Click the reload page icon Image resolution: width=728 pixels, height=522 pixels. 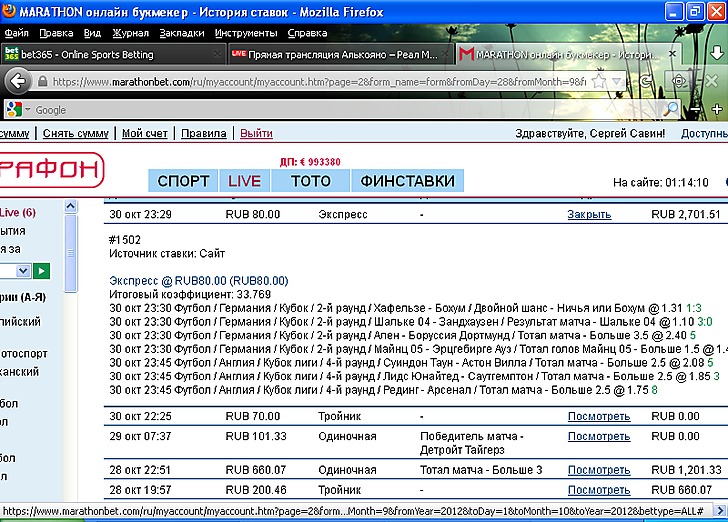click(644, 82)
